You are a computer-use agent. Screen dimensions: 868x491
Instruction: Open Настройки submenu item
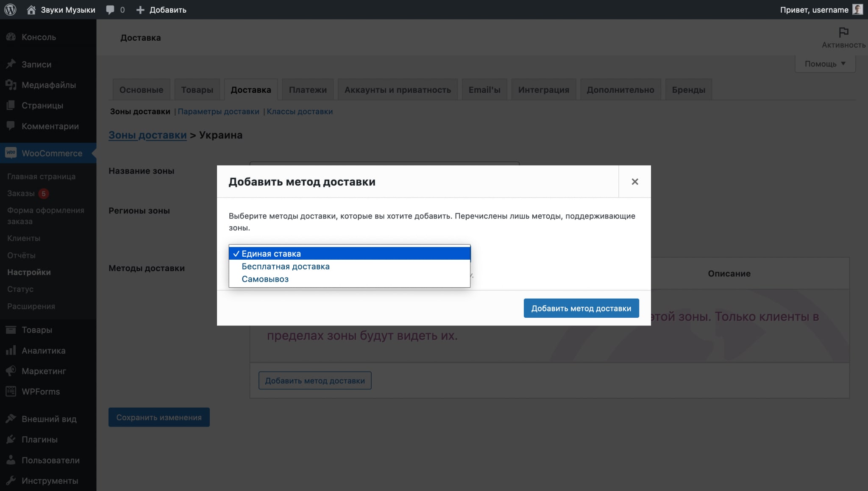click(29, 272)
